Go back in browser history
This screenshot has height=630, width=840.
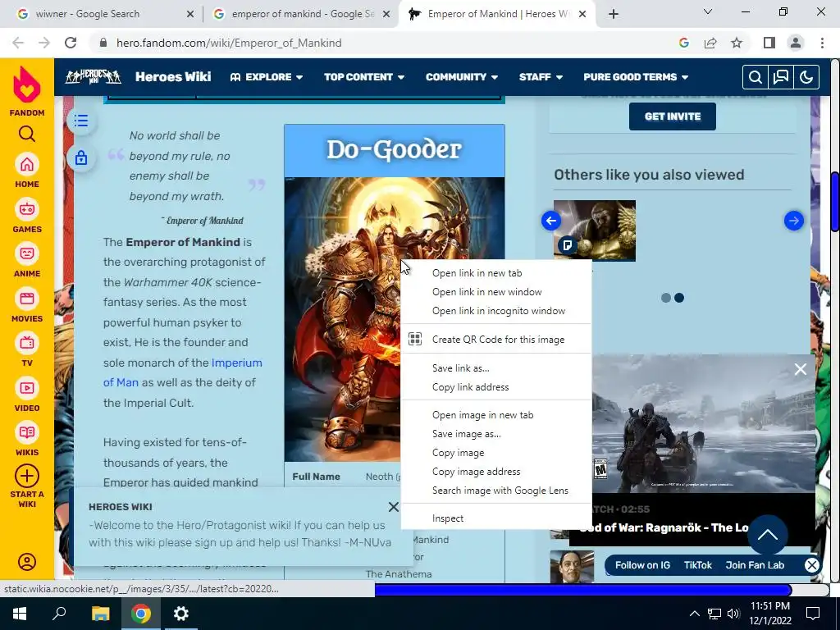pyautogui.click(x=18, y=43)
